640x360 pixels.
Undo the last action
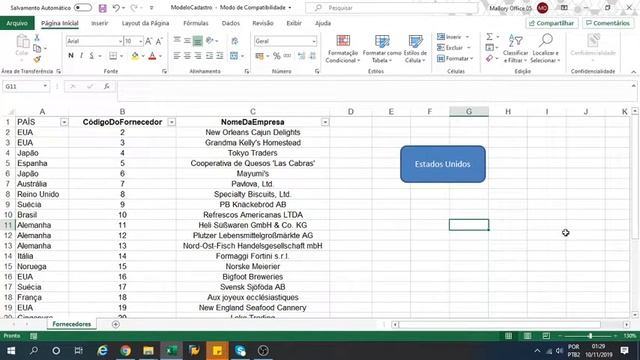point(116,8)
